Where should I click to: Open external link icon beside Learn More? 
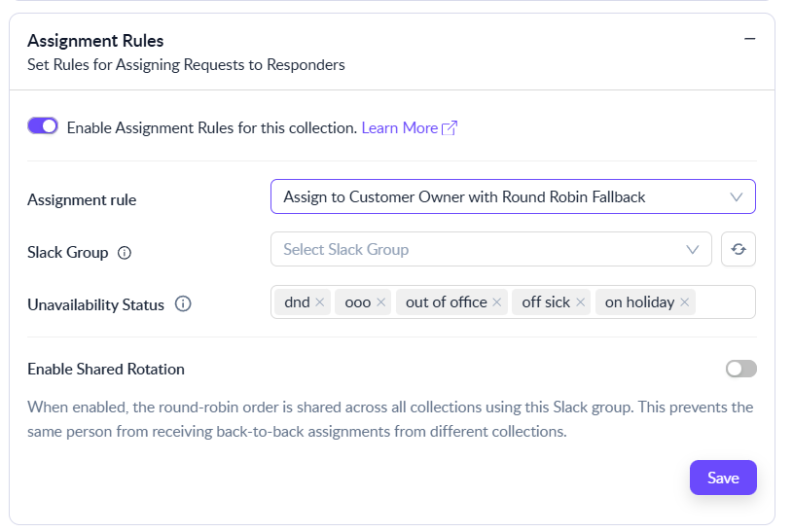point(450,128)
